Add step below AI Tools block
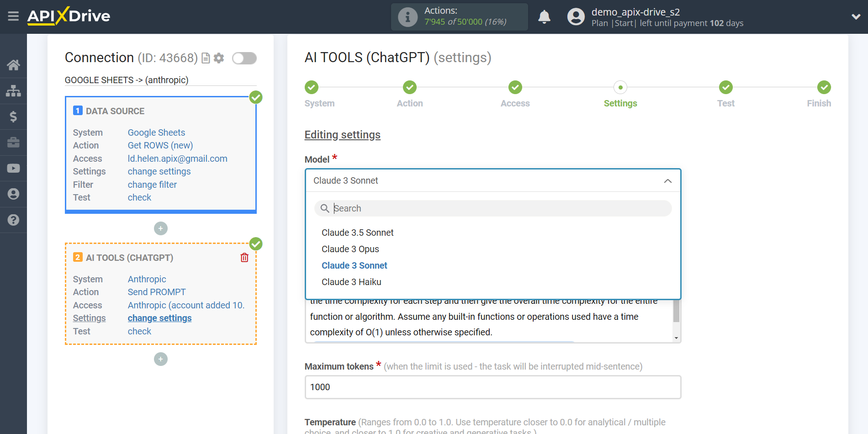Viewport: 868px width, 434px height. 161,359
